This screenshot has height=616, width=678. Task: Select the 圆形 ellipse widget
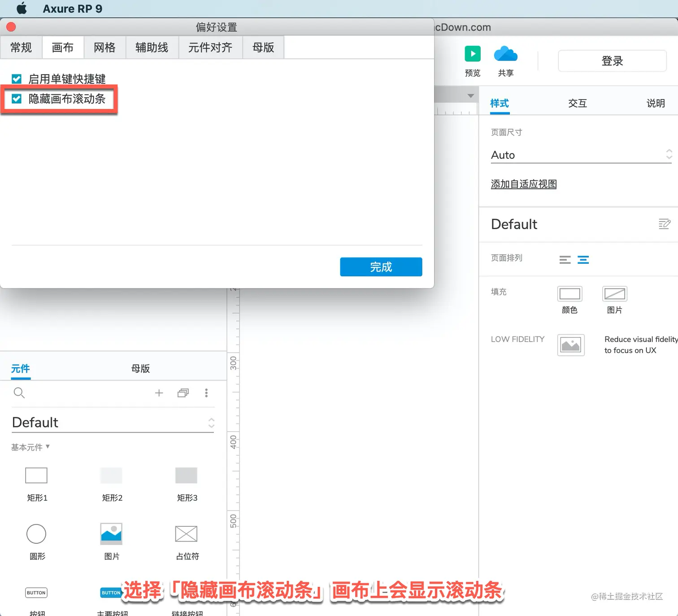coord(36,534)
